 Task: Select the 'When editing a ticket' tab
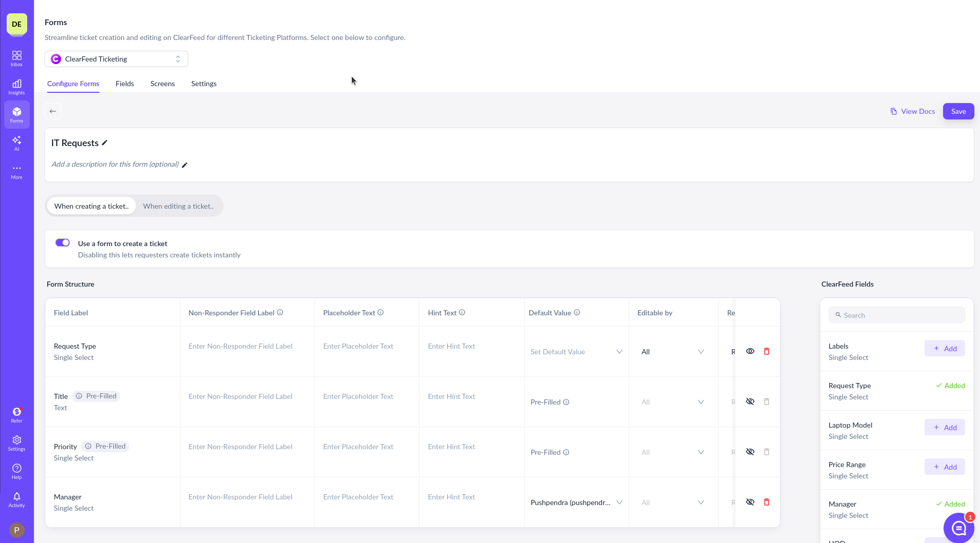pyautogui.click(x=178, y=206)
